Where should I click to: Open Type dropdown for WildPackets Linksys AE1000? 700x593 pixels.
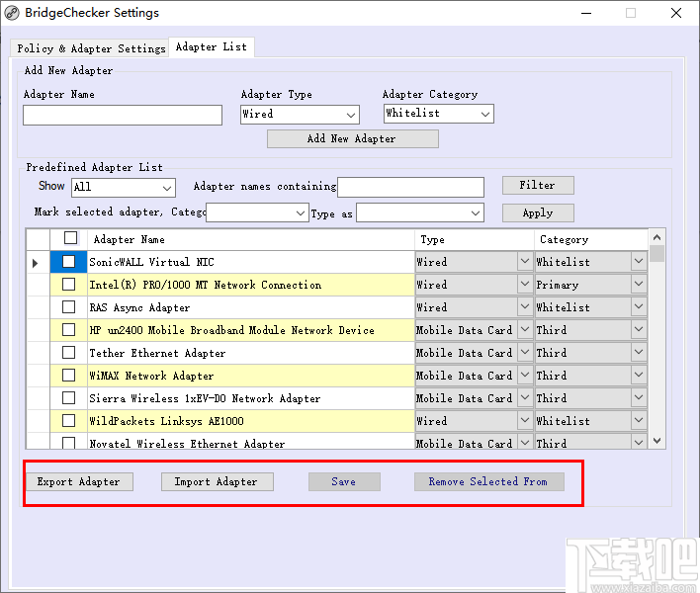click(x=525, y=421)
